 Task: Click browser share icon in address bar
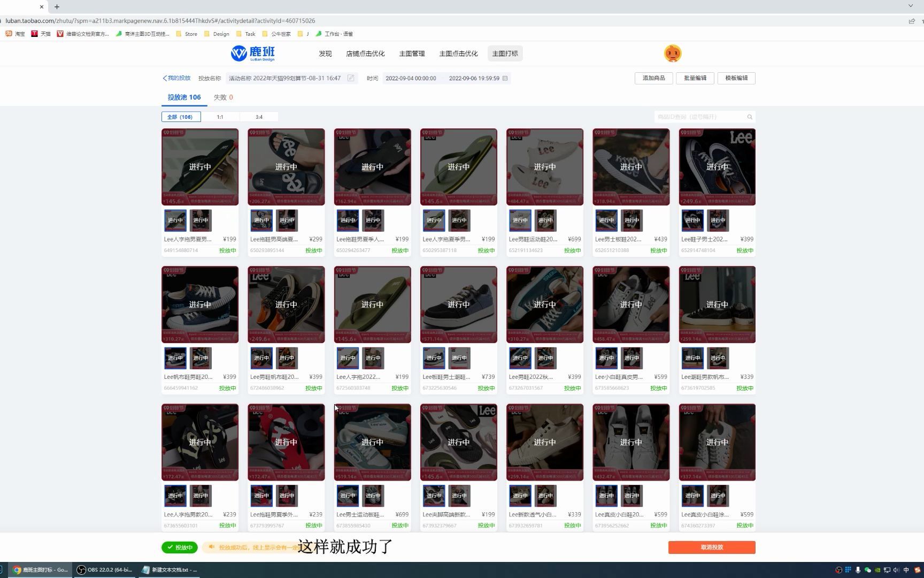click(x=912, y=21)
